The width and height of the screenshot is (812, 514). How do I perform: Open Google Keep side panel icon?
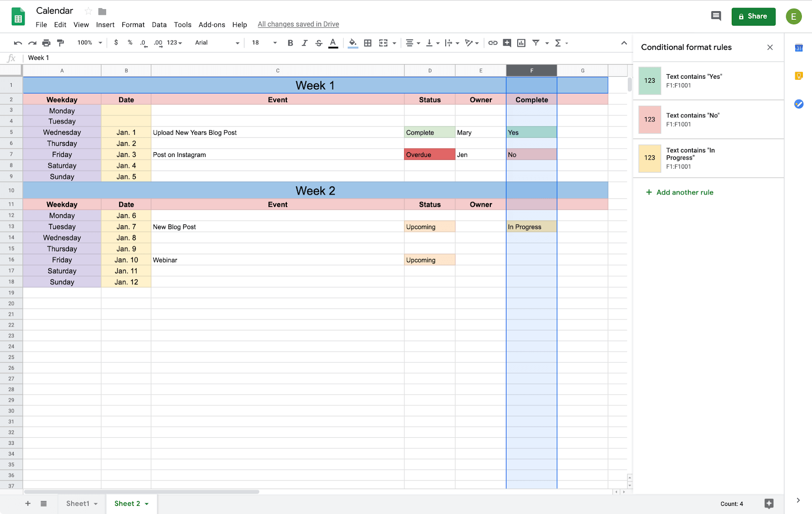[799, 76]
